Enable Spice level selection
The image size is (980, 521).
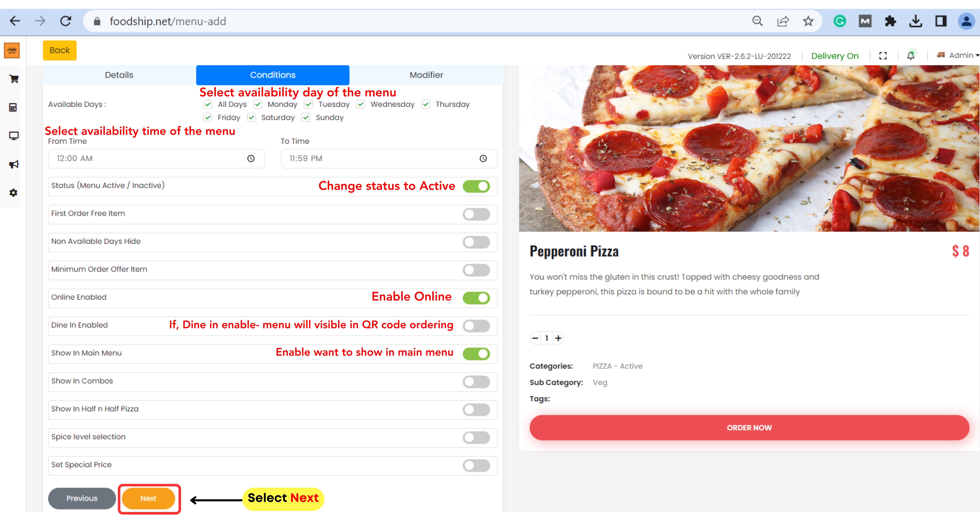[476, 438]
